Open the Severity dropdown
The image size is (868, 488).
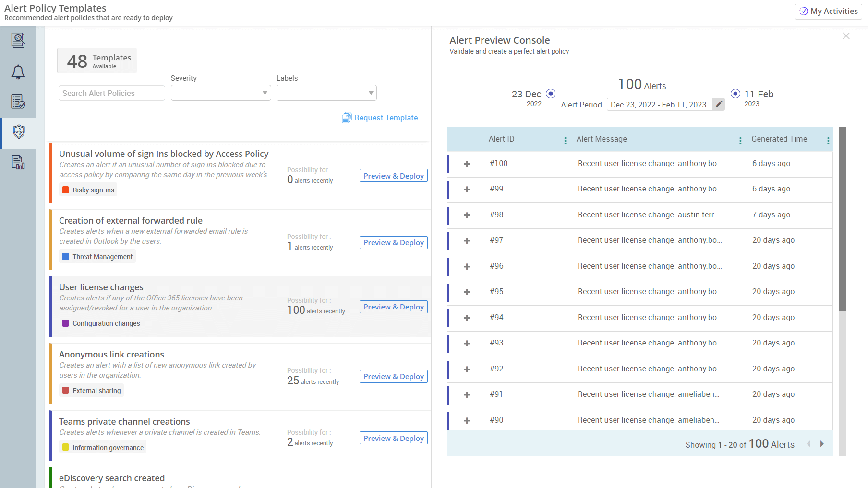[x=220, y=93]
